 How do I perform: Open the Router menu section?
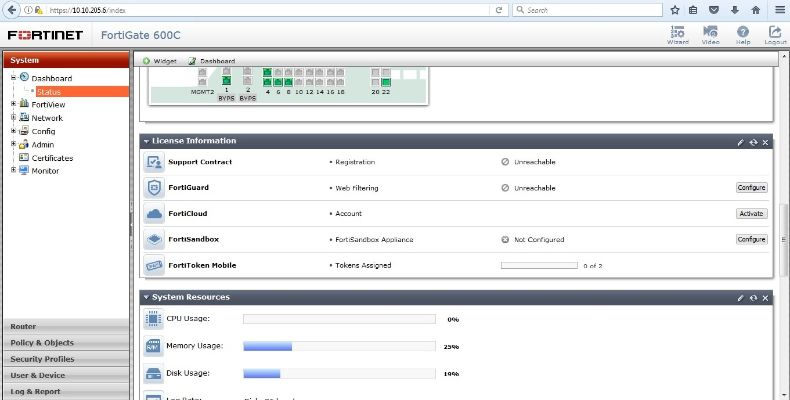[x=66, y=326]
